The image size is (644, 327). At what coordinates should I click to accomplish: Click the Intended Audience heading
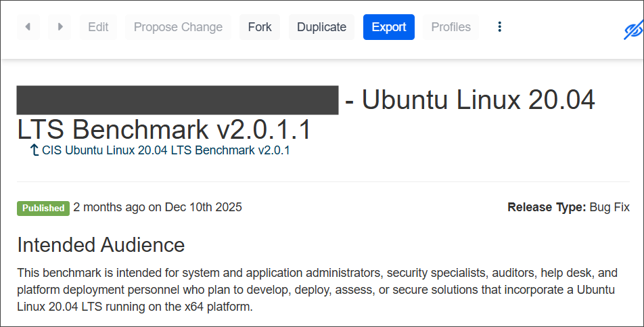coord(101,244)
